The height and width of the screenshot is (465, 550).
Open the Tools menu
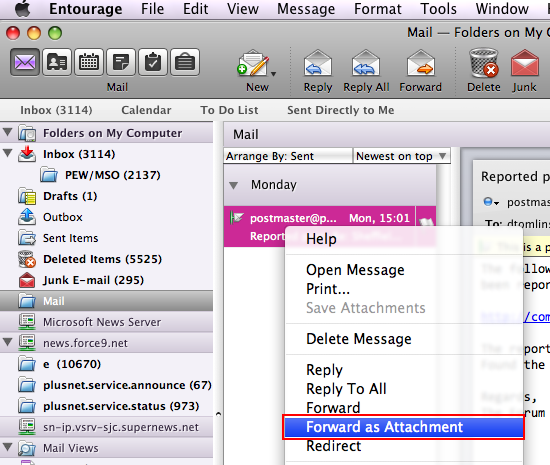tap(438, 9)
